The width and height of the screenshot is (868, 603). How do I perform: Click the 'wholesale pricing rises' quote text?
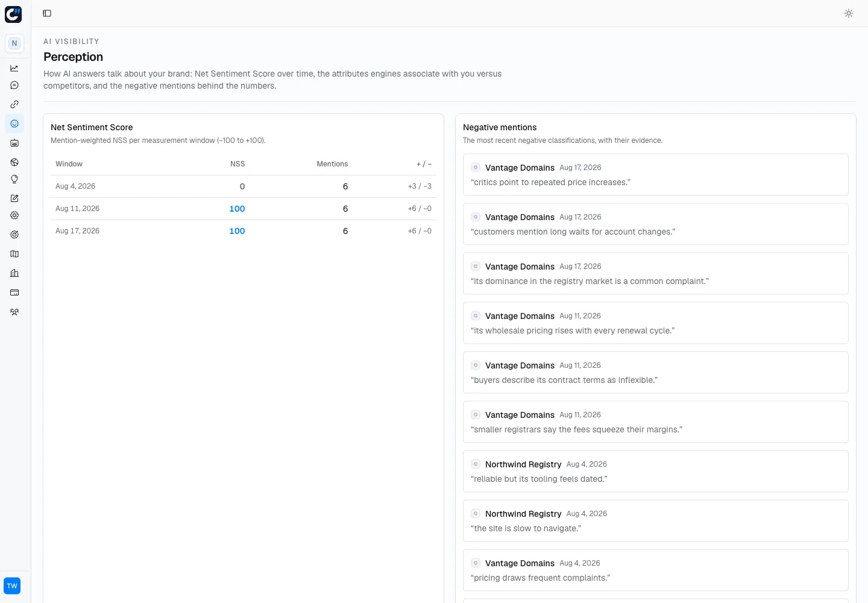pos(573,330)
